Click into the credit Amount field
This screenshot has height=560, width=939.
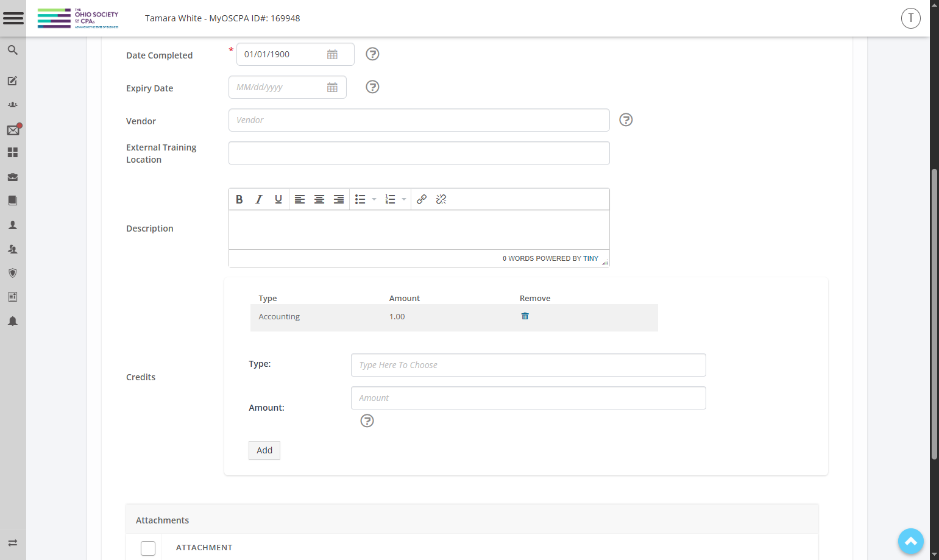(x=528, y=398)
